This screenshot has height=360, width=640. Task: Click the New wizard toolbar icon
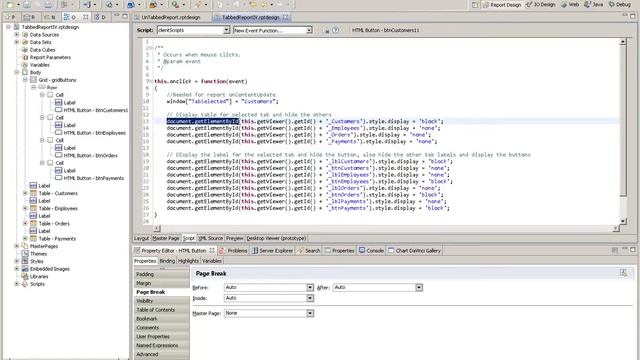point(10,4)
